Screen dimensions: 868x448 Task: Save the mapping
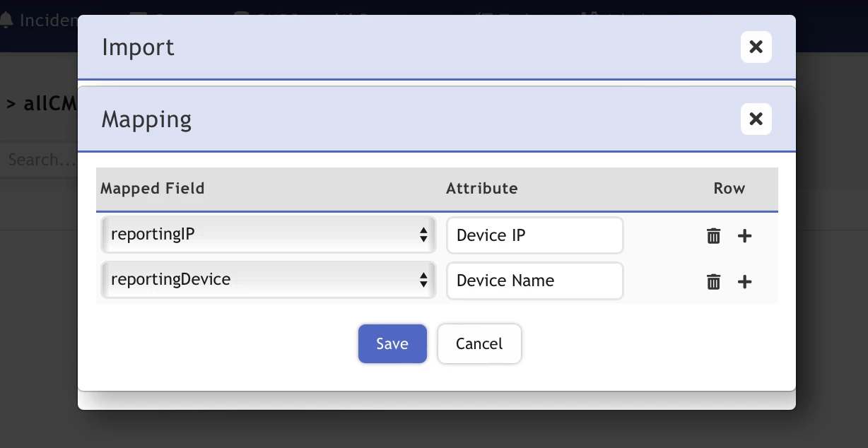point(392,344)
